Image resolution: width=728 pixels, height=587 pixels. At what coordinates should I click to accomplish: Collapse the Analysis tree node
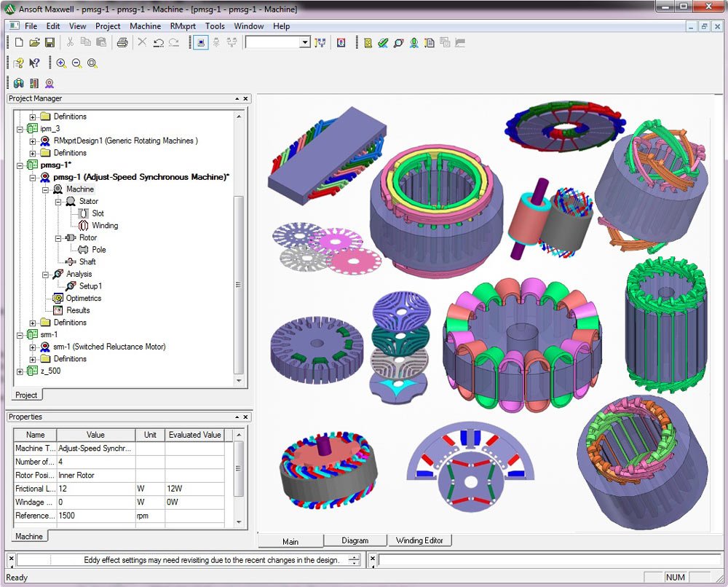(45, 275)
